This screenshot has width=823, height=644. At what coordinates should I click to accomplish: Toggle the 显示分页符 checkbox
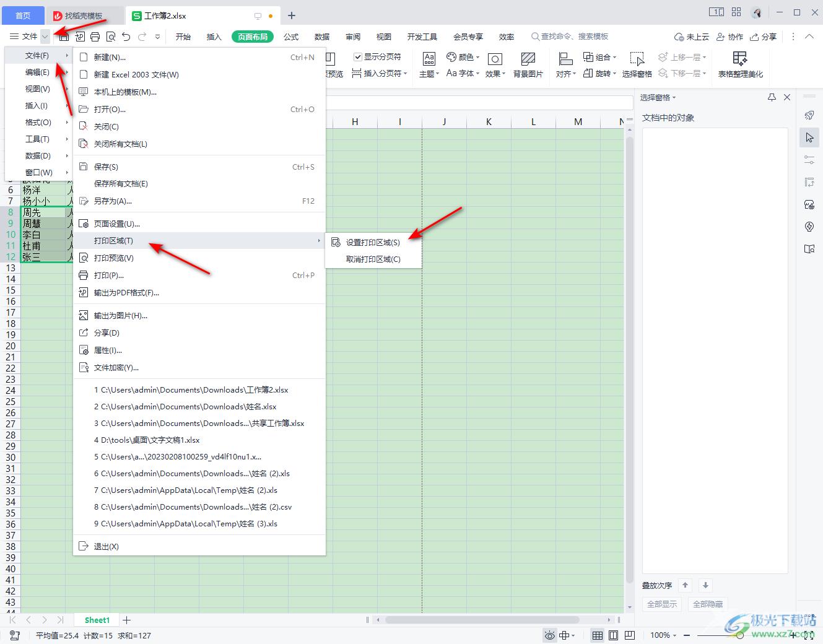pyautogui.click(x=357, y=57)
